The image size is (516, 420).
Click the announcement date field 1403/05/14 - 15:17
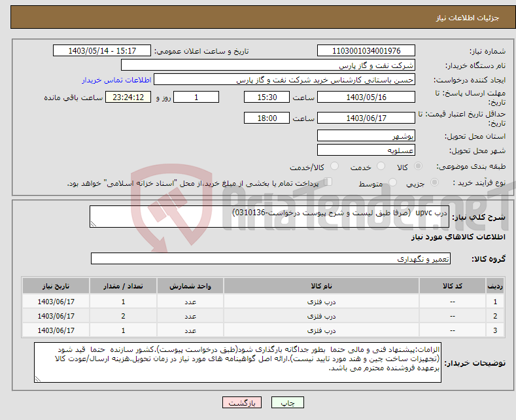pos(102,50)
